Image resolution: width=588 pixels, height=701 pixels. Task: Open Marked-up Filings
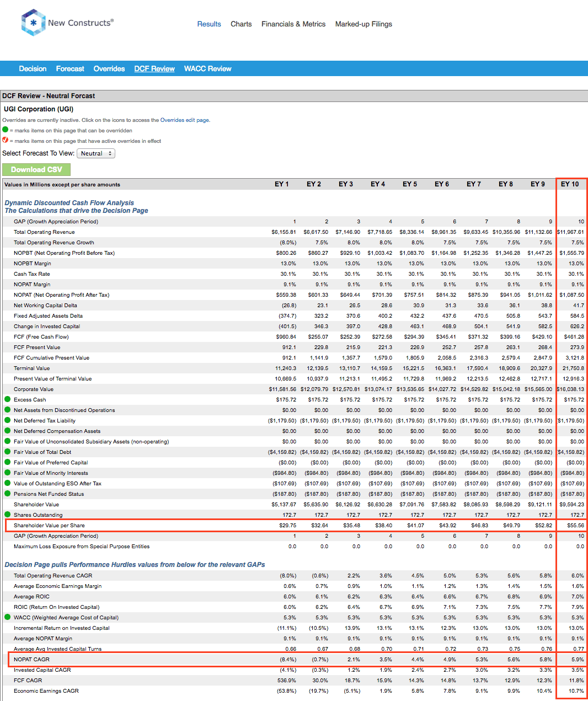(x=364, y=24)
